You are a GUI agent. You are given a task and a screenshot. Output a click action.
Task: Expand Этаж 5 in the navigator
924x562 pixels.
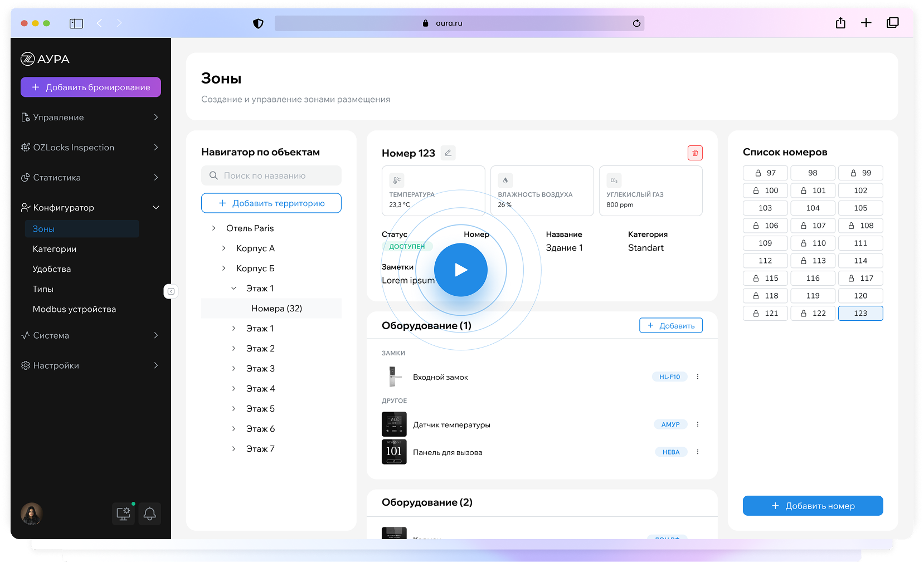[x=234, y=409]
